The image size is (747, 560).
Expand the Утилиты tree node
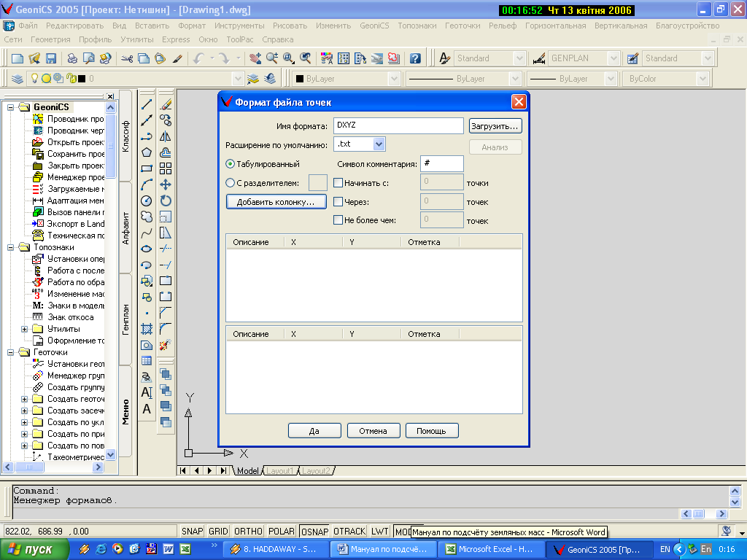tap(25, 329)
